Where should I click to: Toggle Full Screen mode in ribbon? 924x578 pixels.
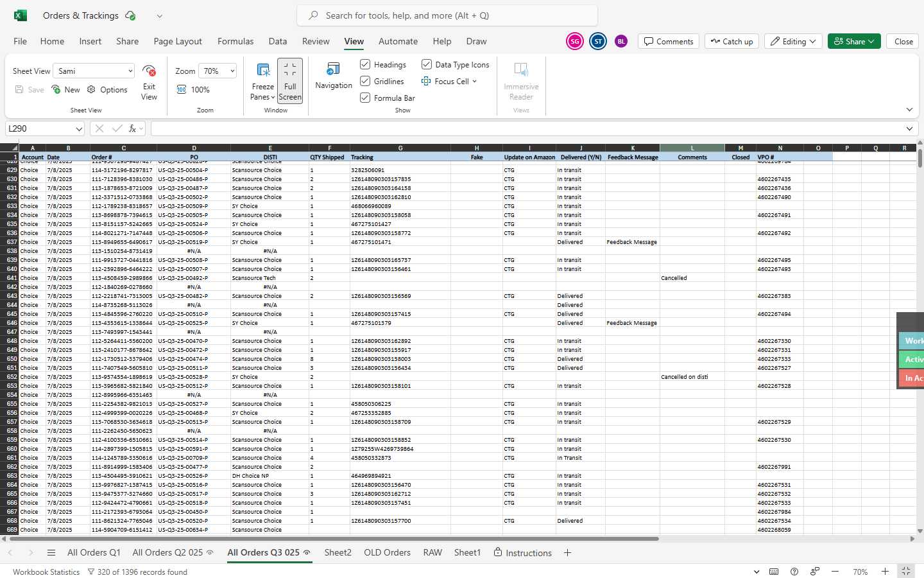[x=290, y=81]
